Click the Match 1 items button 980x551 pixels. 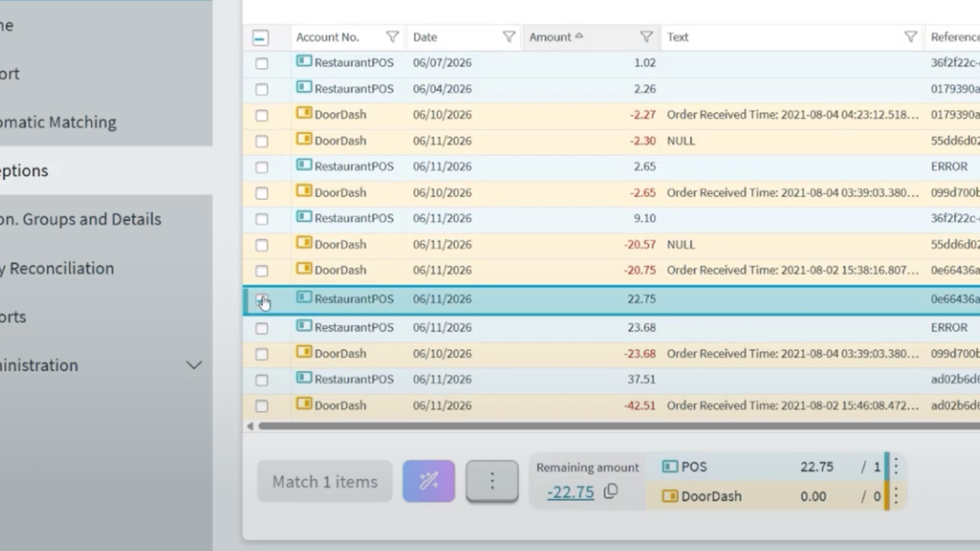click(x=325, y=481)
